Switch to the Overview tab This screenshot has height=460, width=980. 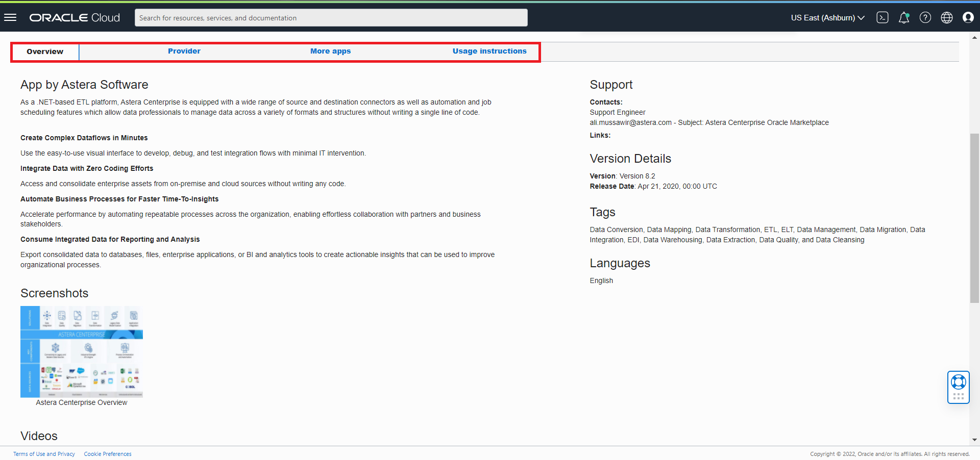pos(45,52)
